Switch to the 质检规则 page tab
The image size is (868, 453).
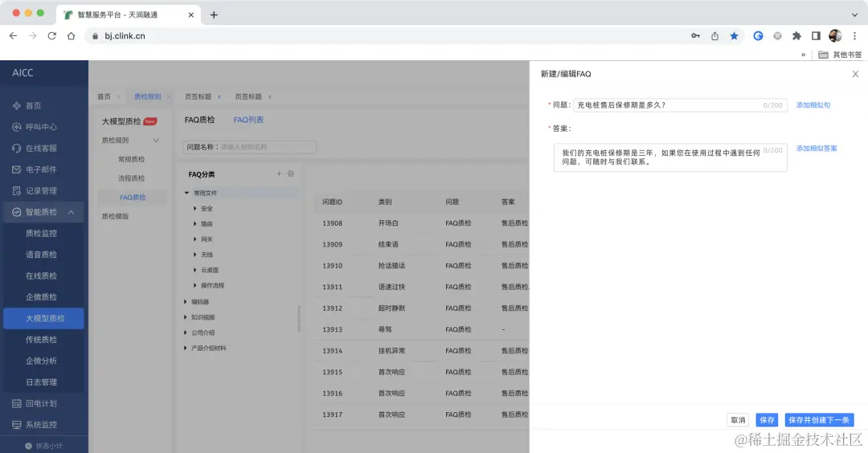tap(147, 96)
